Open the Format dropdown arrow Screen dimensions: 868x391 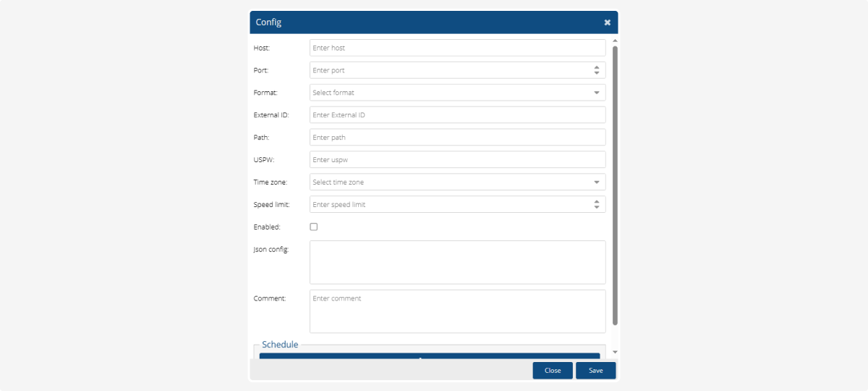click(597, 93)
